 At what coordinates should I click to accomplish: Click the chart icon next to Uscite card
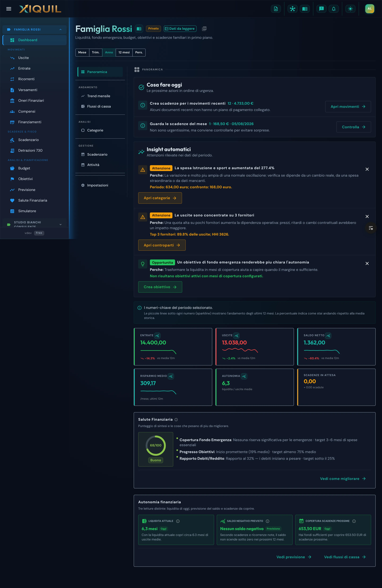(x=236, y=336)
